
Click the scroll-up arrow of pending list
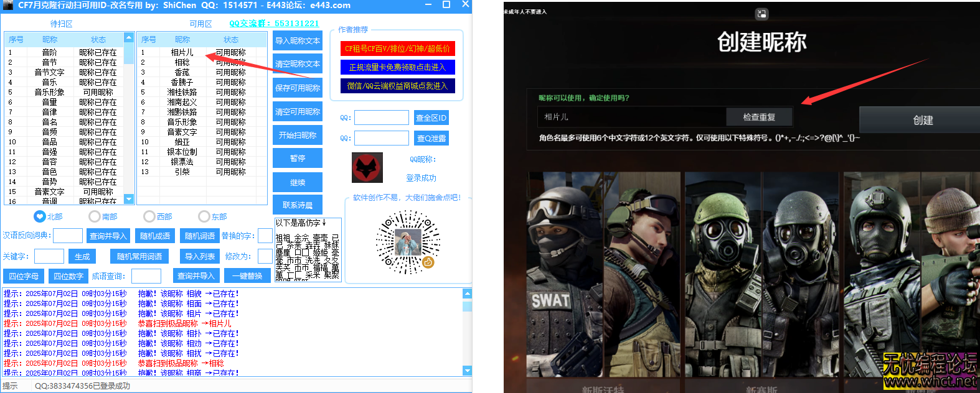(129, 38)
